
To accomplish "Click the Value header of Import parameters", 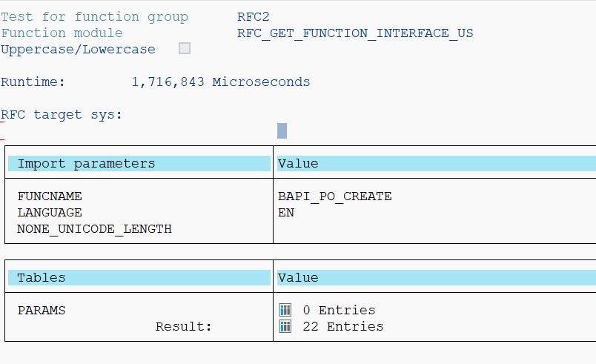I will (437, 163).
